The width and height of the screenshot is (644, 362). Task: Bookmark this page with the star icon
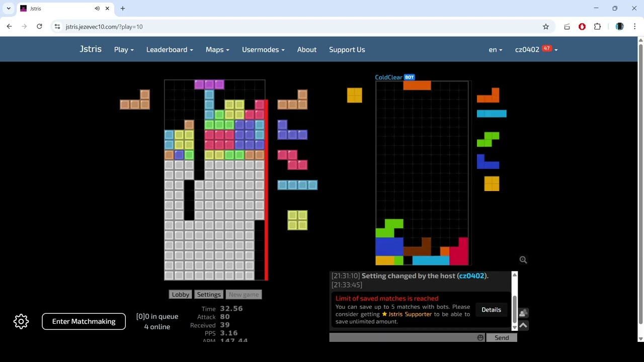[x=546, y=27]
